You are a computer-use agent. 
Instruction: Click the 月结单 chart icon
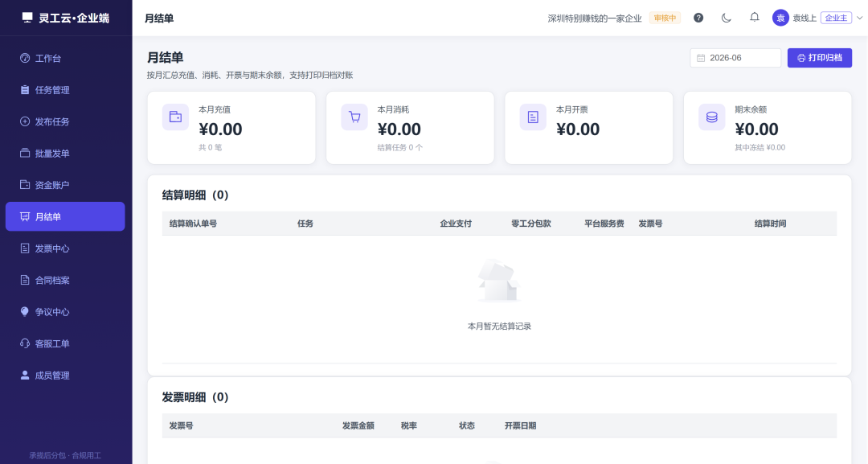point(25,216)
